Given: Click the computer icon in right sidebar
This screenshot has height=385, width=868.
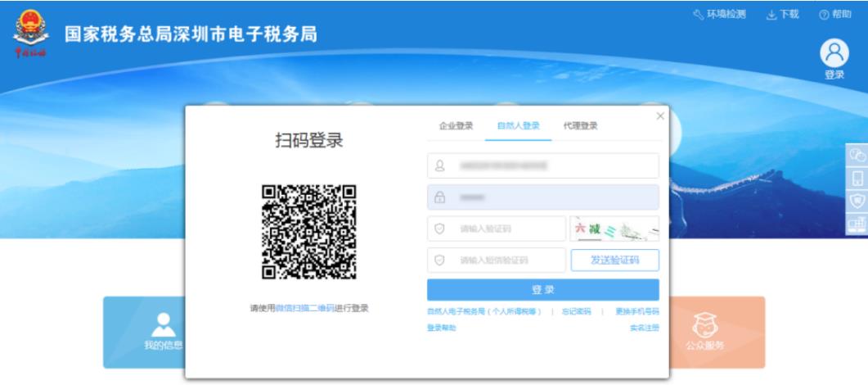Looking at the screenshot, I should (x=857, y=224).
